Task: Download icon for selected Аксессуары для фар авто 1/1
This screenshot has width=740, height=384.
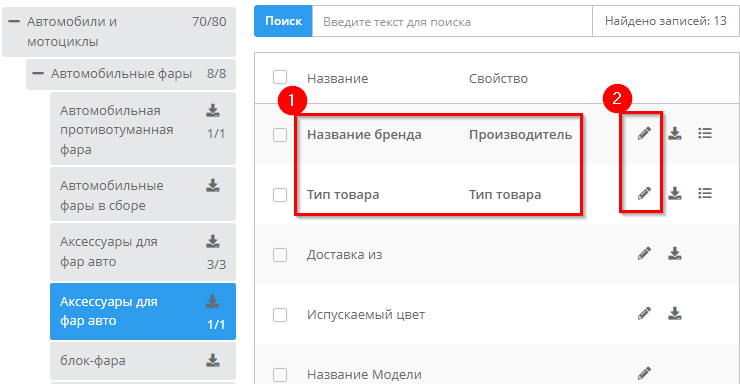Action: [x=213, y=301]
